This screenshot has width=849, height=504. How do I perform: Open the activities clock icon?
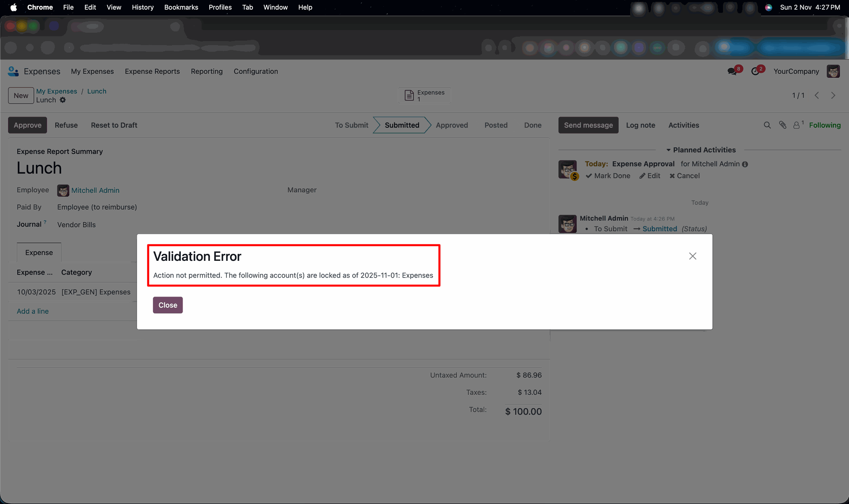756,71
